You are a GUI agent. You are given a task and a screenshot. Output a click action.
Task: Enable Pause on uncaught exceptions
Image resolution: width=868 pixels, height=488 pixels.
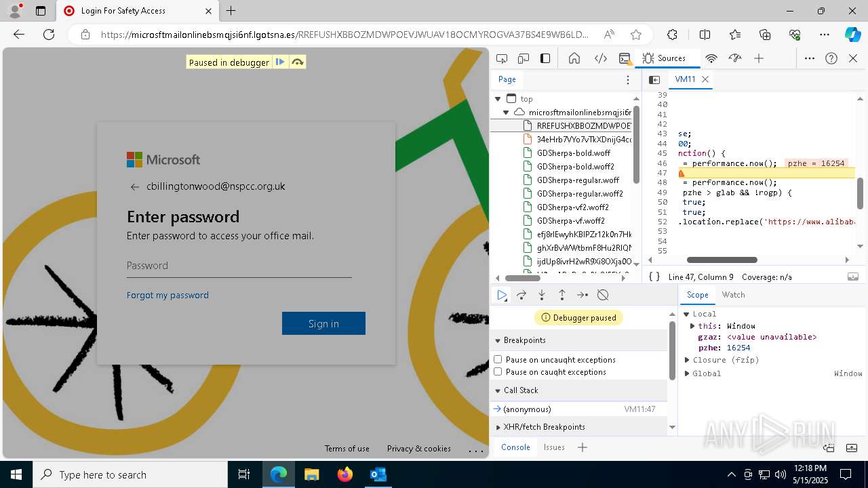click(498, 359)
